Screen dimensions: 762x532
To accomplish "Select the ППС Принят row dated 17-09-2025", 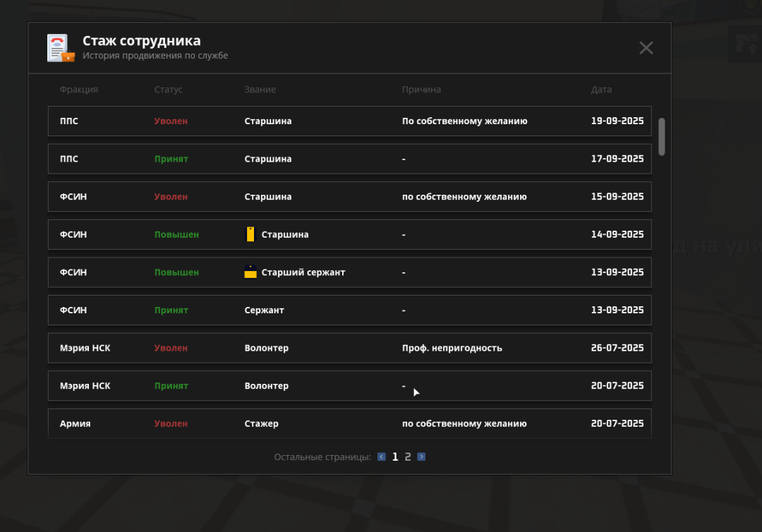I will point(349,159).
